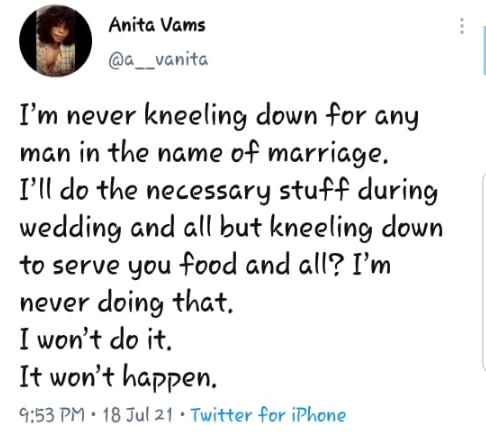This screenshot has height=441, width=486.
Task: Select the line "I won't do it."
Action: (x=96, y=339)
